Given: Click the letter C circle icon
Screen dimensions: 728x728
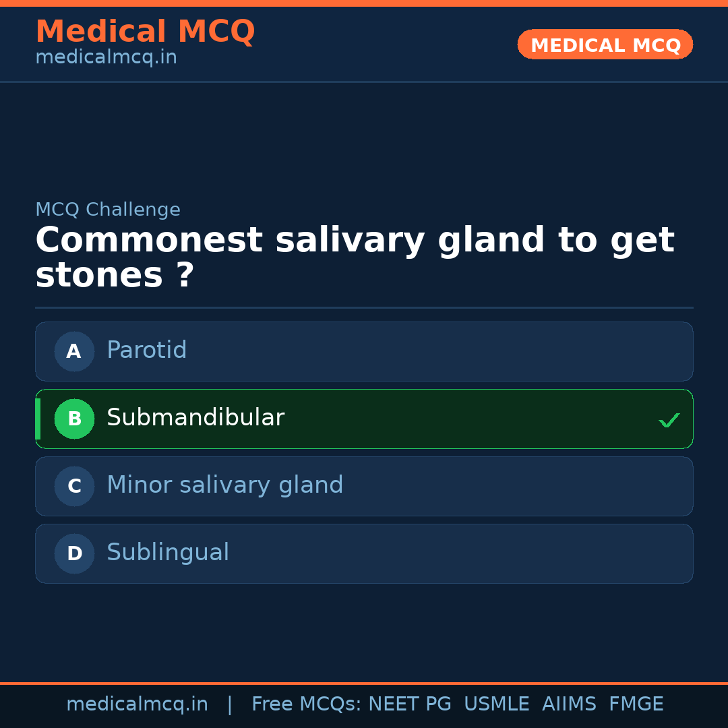Looking at the screenshot, I should point(74,486).
